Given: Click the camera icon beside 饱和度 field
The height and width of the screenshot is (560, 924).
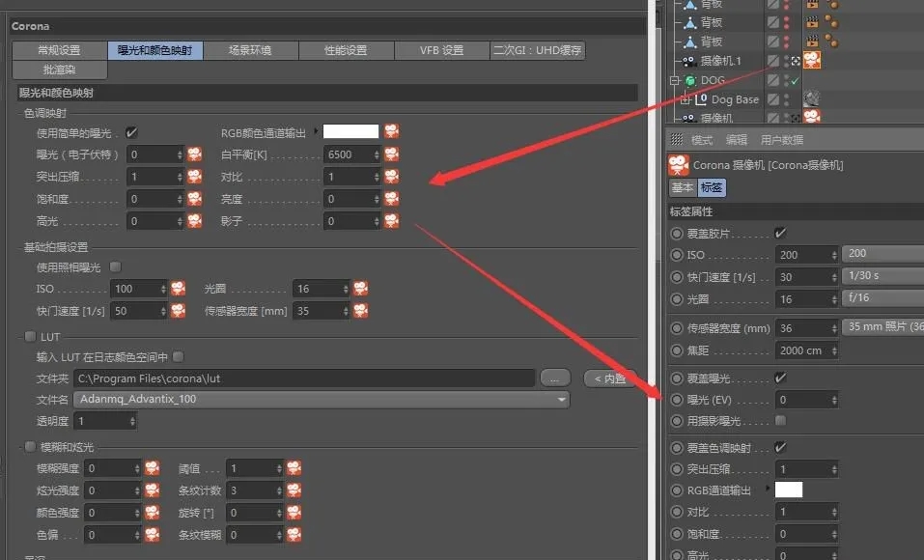Looking at the screenshot, I should click(x=194, y=199).
